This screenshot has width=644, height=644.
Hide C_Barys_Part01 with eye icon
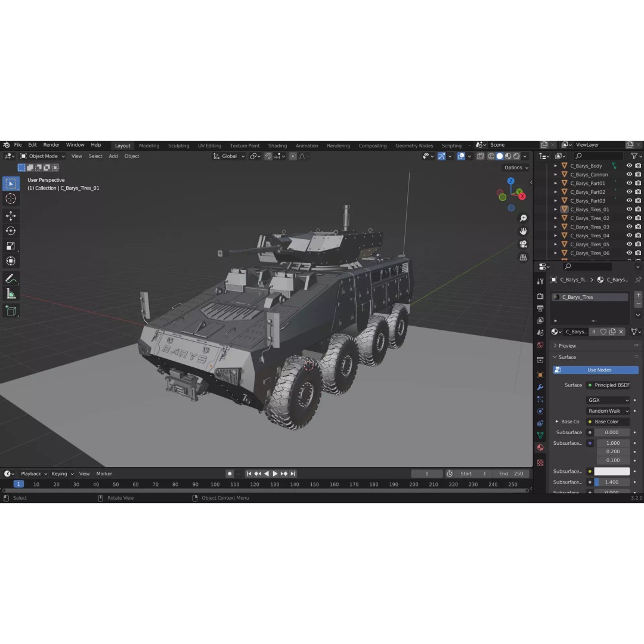pos(629,183)
